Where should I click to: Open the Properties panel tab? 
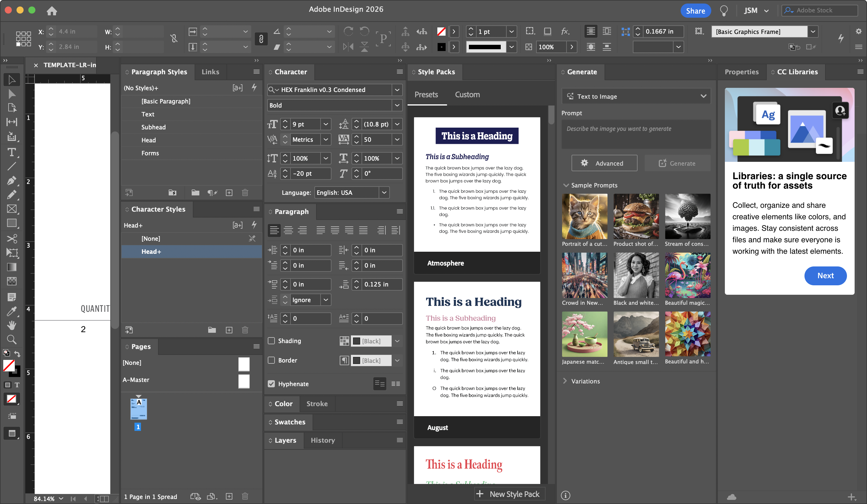[741, 72]
